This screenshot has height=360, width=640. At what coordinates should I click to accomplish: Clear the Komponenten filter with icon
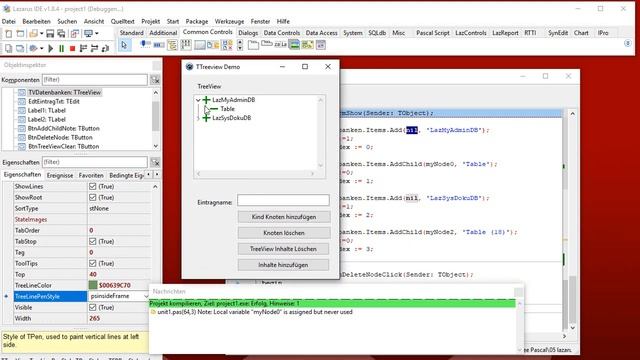tap(155, 80)
